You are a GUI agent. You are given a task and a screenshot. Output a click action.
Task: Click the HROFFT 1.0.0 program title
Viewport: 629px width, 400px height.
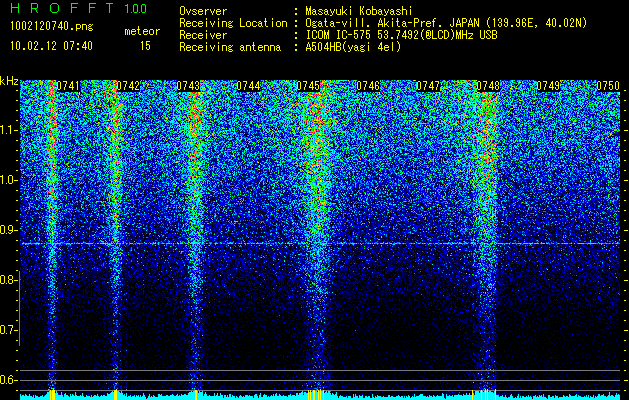(78, 8)
